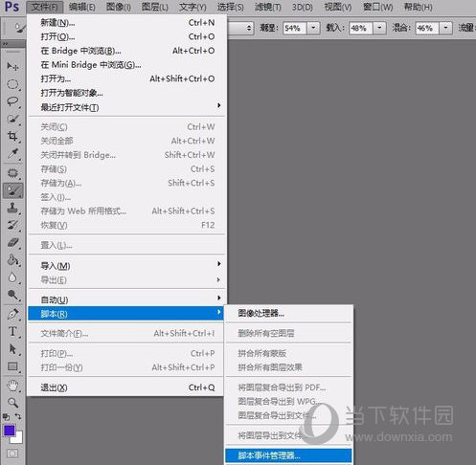
Task: Swap foreground and background colors
Action: [18, 416]
